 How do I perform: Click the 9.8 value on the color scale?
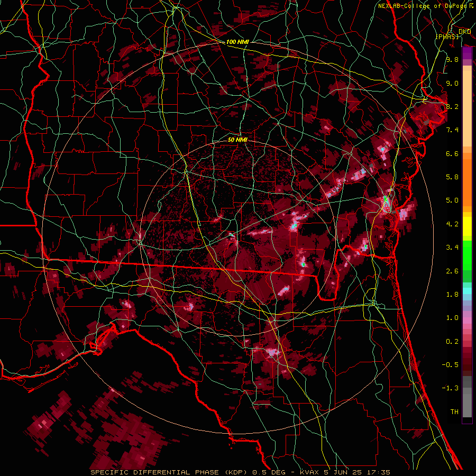(x=452, y=60)
